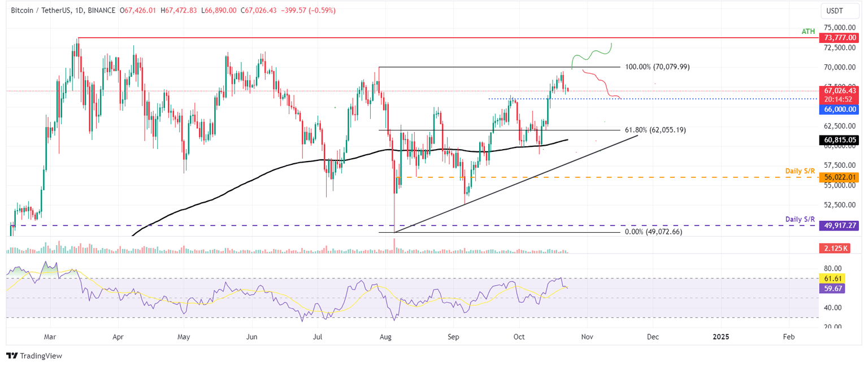Click the black 60,815.05 price label
Image resolution: width=868 pixels, height=366 pixels.
pyautogui.click(x=839, y=140)
